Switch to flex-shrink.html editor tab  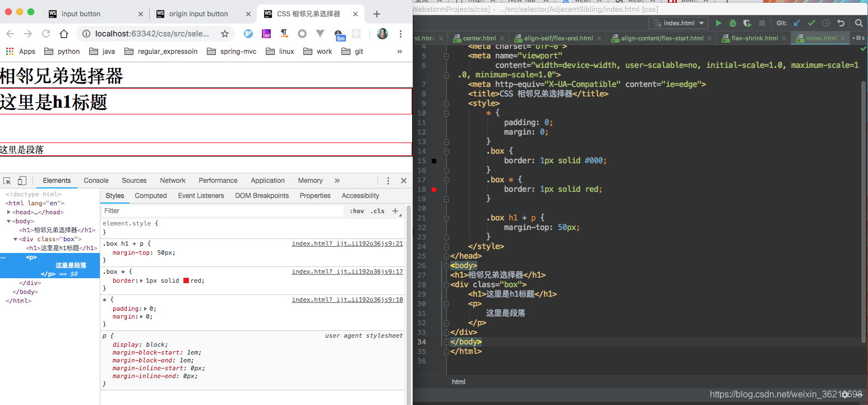[754, 38]
